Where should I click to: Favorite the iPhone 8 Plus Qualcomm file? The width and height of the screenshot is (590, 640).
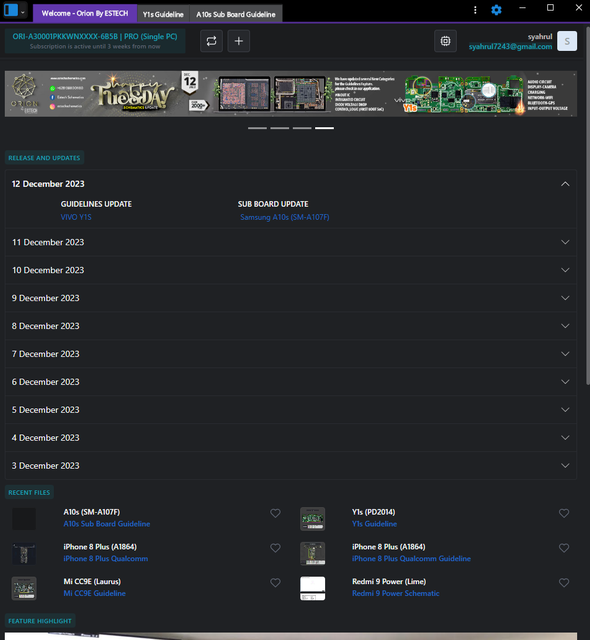(275, 548)
